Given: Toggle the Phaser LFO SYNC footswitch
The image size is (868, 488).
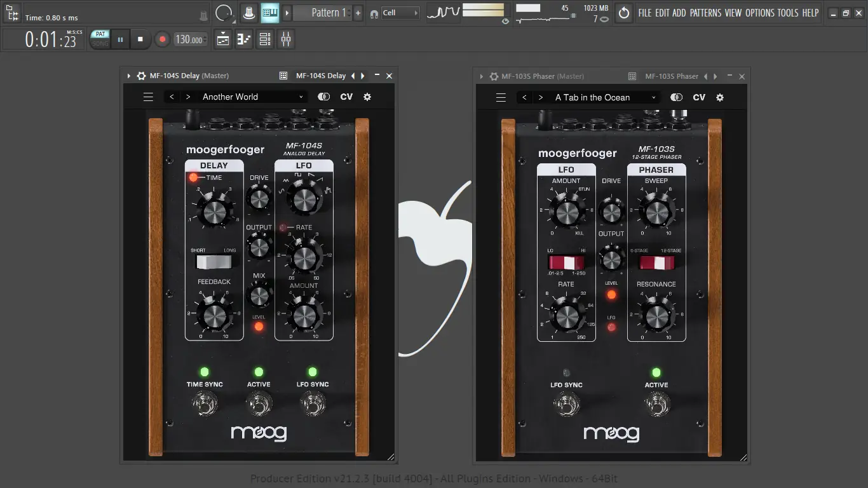Looking at the screenshot, I should point(566,403).
